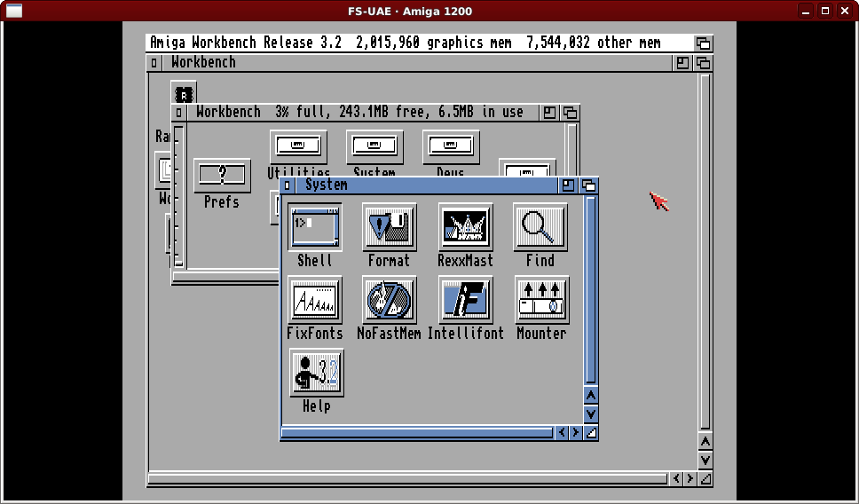Click main Workbench window horizontal scrollbar
Viewport: 859px width, 504px height.
pyautogui.click(x=408, y=479)
